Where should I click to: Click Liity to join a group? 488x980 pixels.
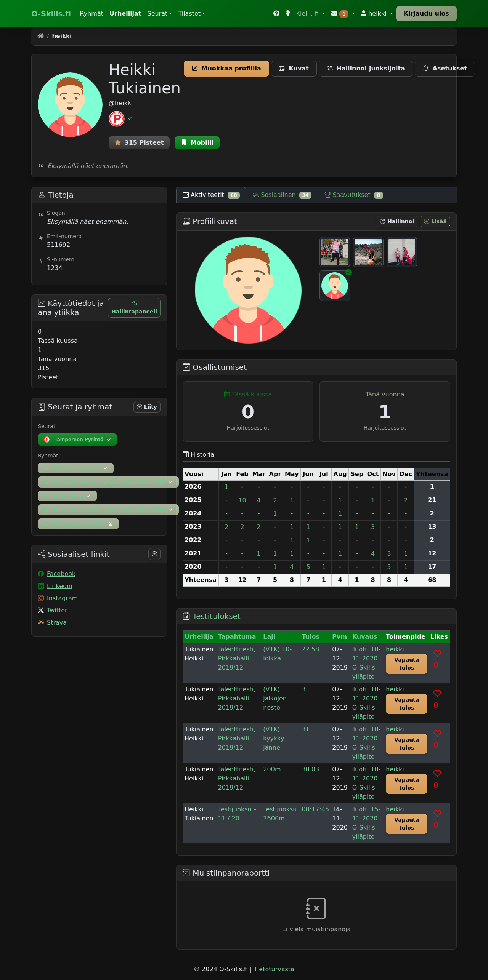pyautogui.click(x=147, y=407)
